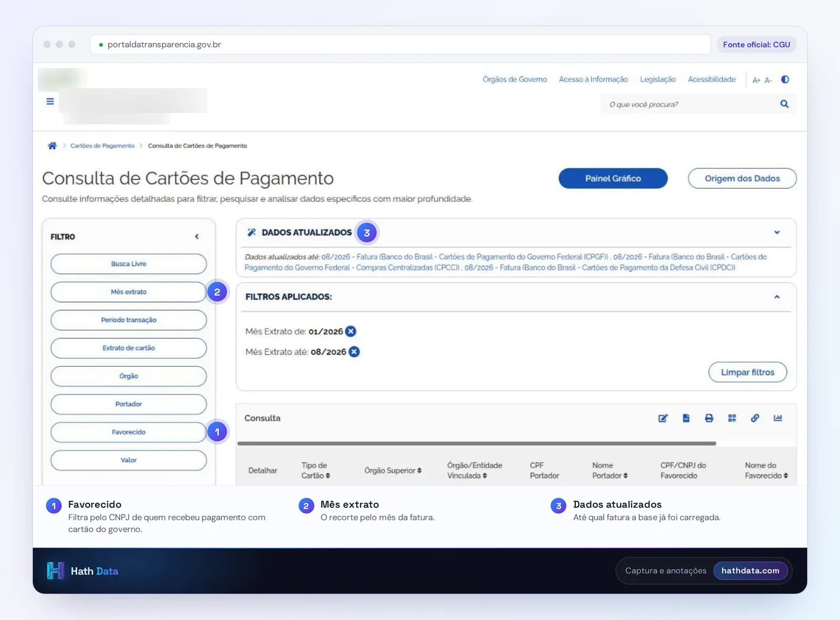This screenshot has height=620, width=840.
Task: Open the Portador filter
Action: (x=129, y=404)
